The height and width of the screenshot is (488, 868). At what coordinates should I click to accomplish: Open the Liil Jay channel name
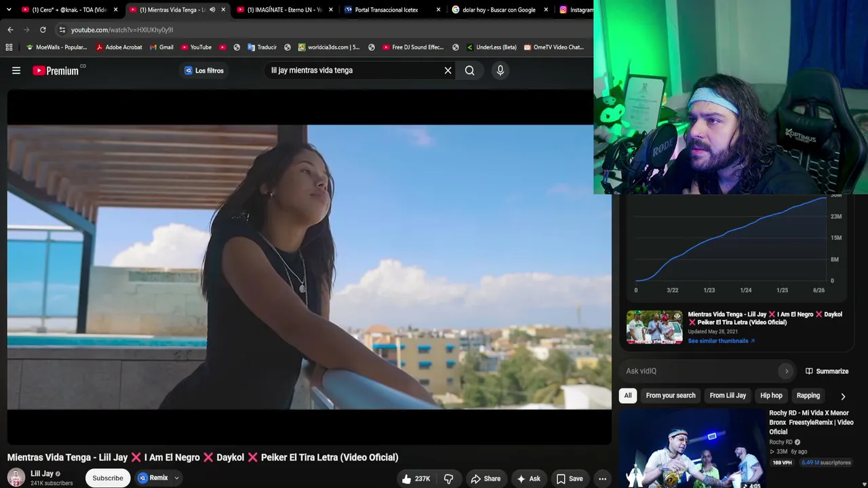(x=42, y=474)
